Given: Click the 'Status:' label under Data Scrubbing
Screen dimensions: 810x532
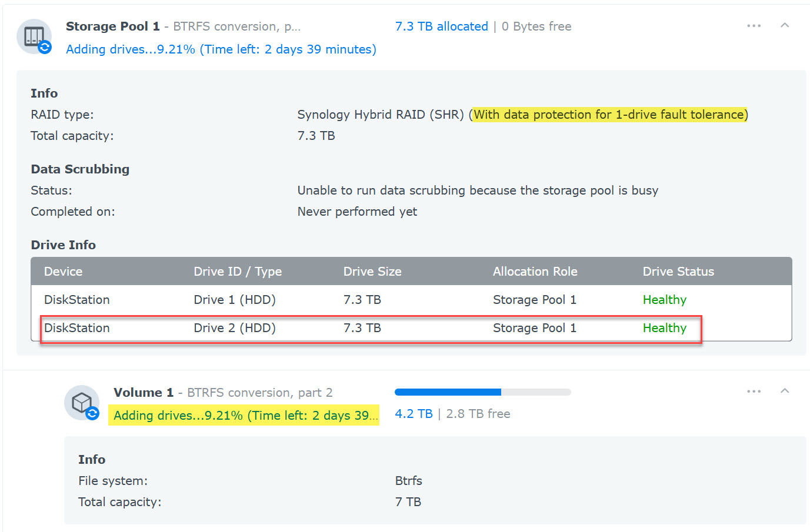Looking at the screenshot, I should [x=51, y=190].
